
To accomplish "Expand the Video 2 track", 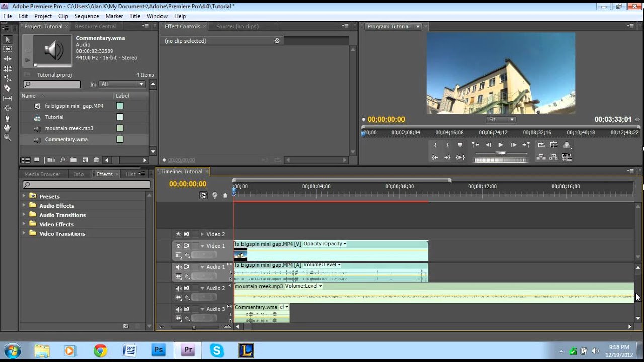I will [202, 234].
